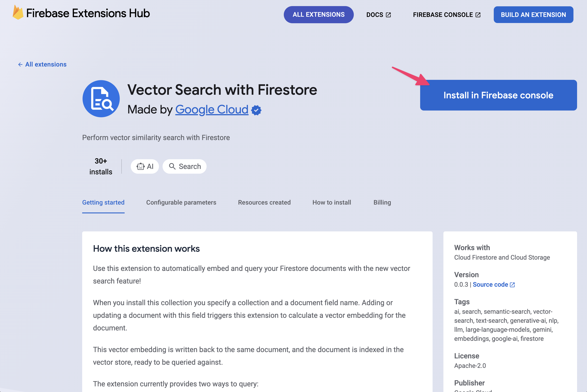Open the How to install tab

331,202
